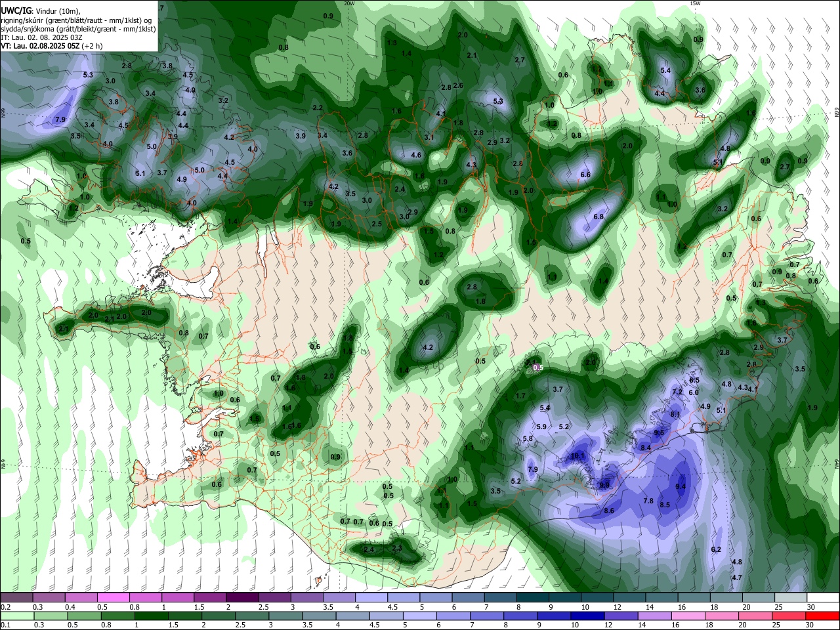Click the 0.1 label on the rain legend

coord(6,625)
